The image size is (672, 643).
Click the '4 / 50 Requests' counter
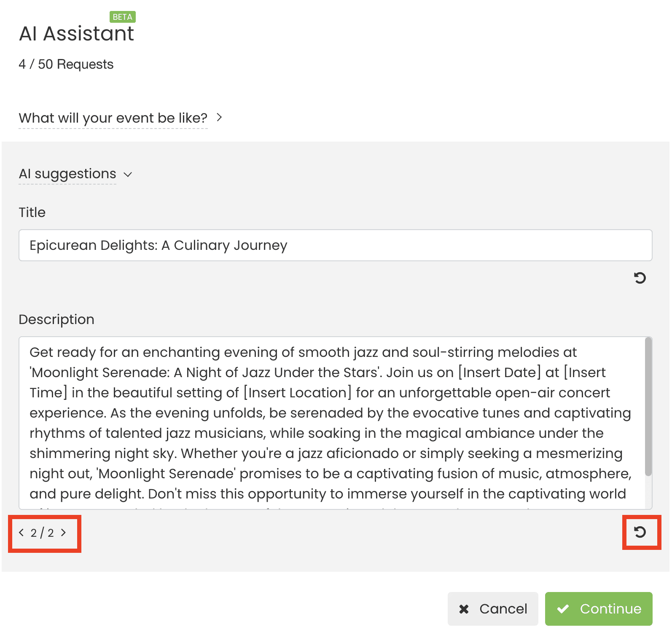click(65, 64)
